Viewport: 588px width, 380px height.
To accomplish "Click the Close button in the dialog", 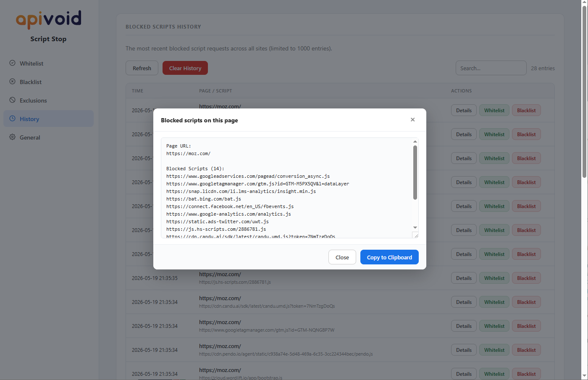I will tap(342, 257).
